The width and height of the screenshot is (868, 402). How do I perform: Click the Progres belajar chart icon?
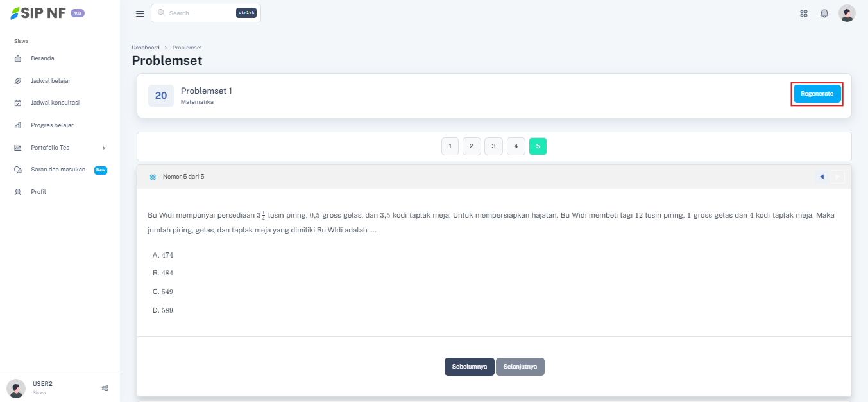pos(18,125)
